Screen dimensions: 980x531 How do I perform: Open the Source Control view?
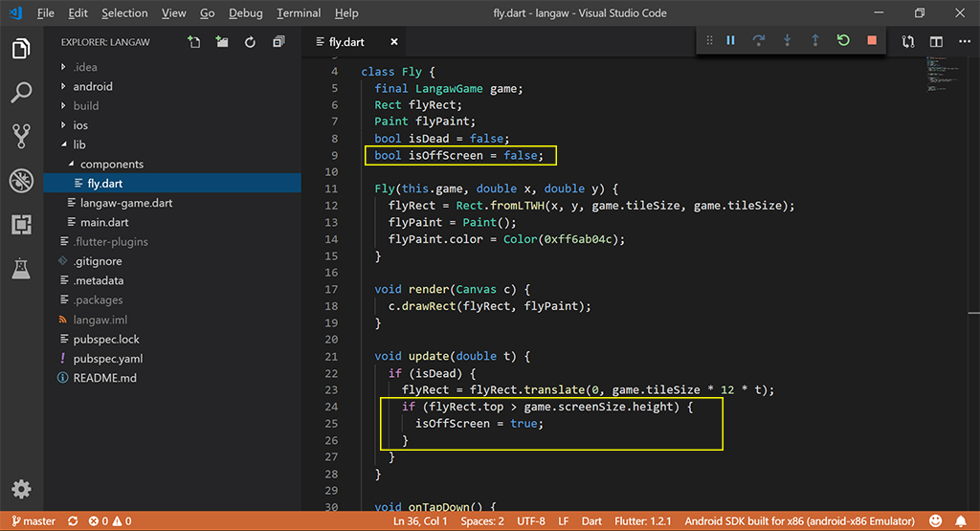tap(21, 136)
